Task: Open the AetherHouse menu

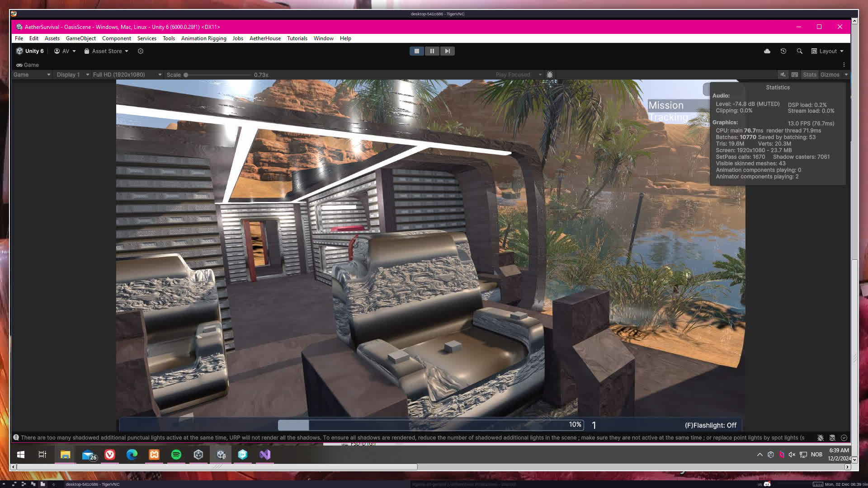Action: click(x=265, y=38)
